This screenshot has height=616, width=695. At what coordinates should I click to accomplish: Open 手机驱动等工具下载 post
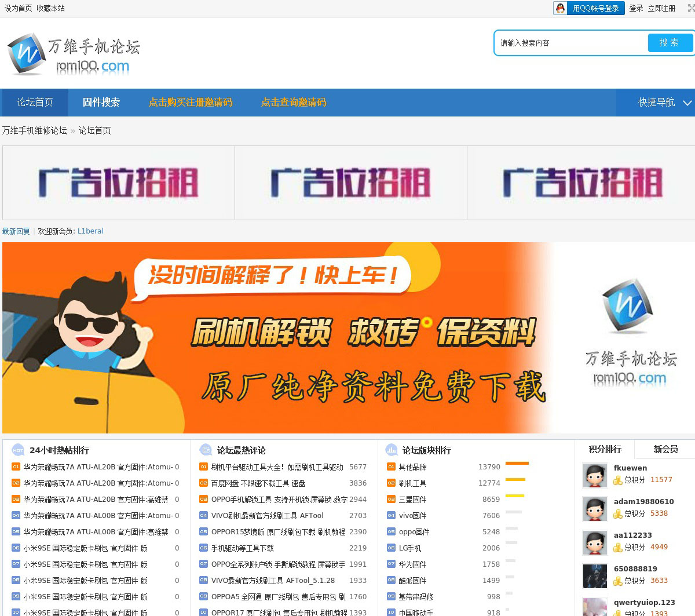tap(243, 548)
